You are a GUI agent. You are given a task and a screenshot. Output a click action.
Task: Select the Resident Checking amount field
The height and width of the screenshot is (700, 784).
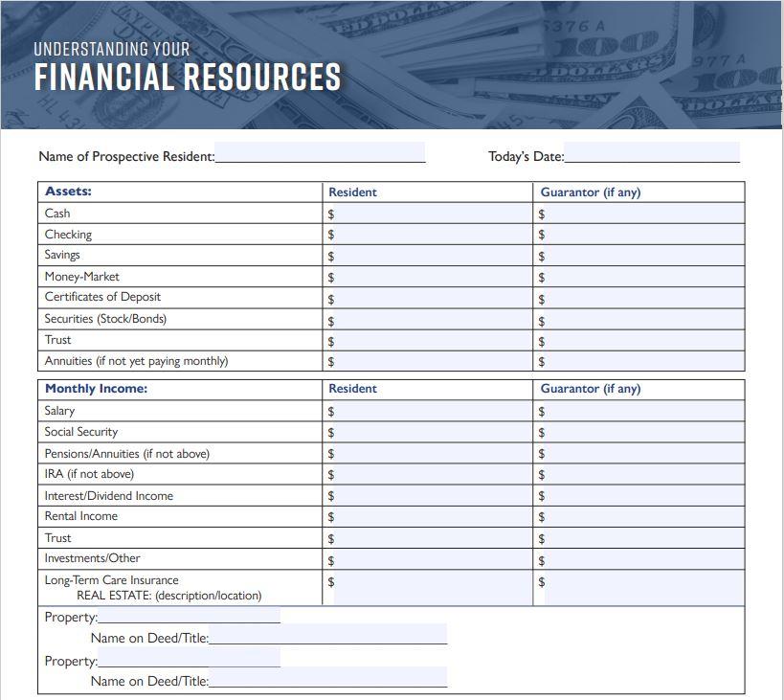(433, 235)
